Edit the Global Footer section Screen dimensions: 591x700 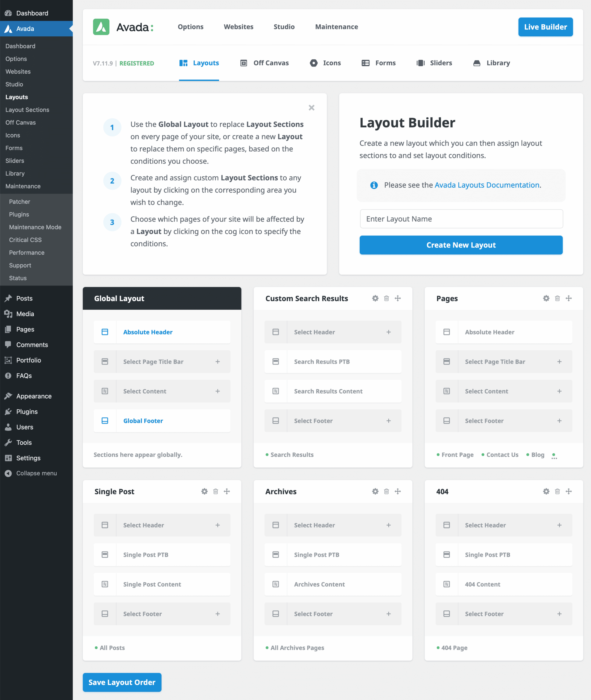pos(143,421)
